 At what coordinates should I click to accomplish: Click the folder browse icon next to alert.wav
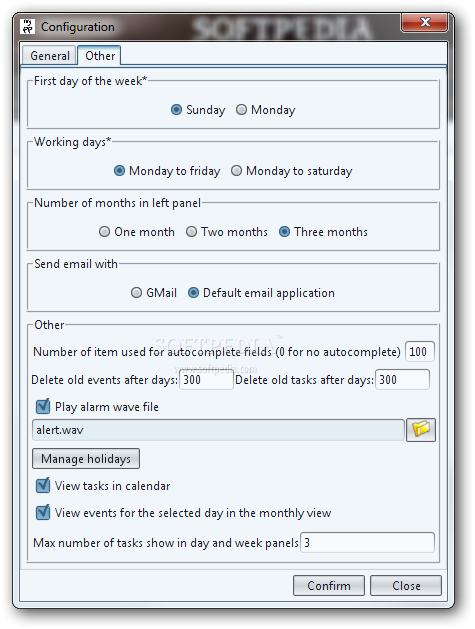420,430
